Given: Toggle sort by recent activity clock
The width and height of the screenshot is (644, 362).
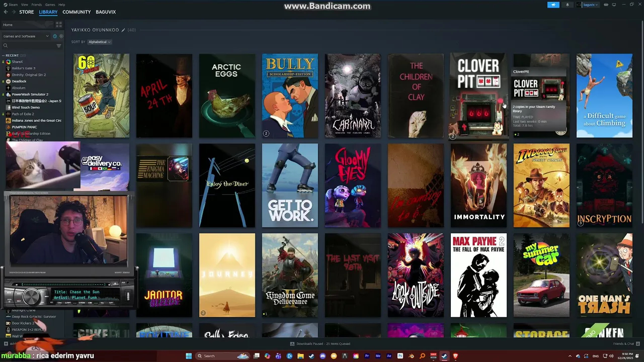Looking at the screenshot, I should point(55,36).
